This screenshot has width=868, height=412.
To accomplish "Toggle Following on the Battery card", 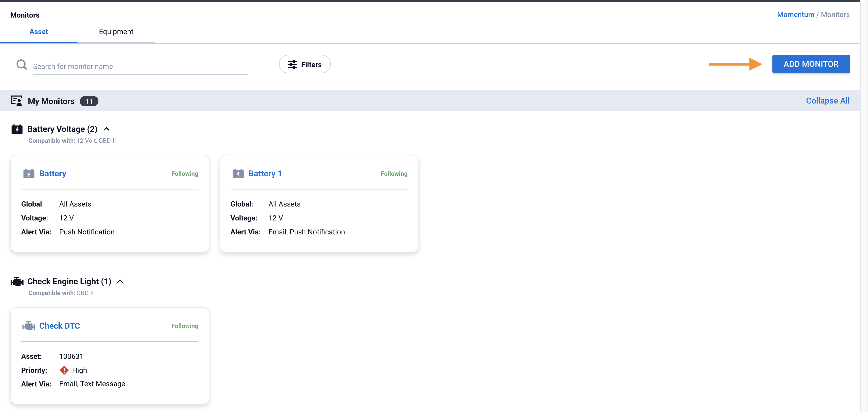I will click(x=185, y=174).
